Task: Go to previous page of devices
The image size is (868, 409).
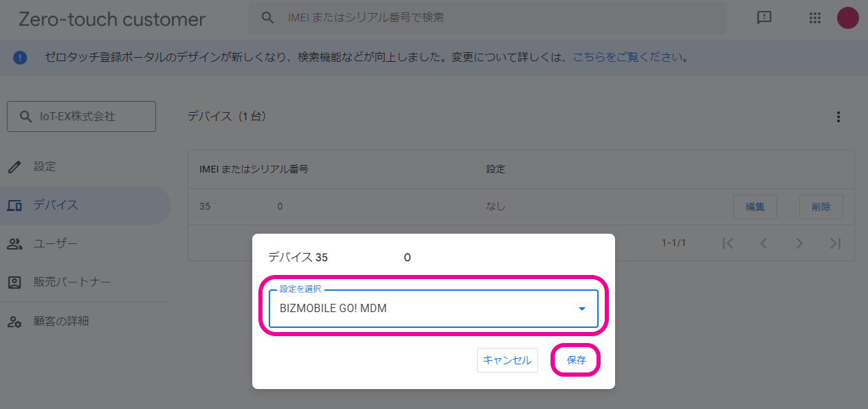Action: pyautogui.click(x=764, y=243)
